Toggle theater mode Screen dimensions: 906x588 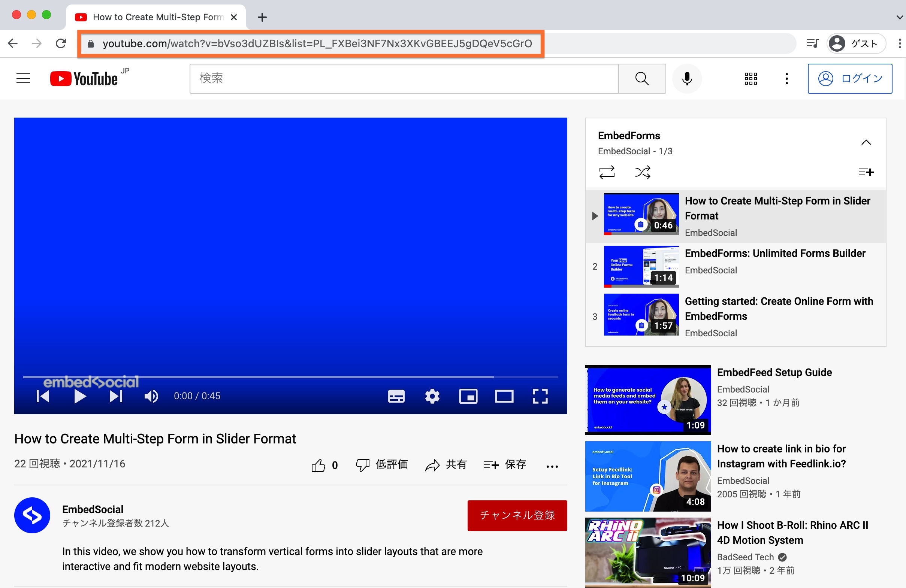point(504,396)
